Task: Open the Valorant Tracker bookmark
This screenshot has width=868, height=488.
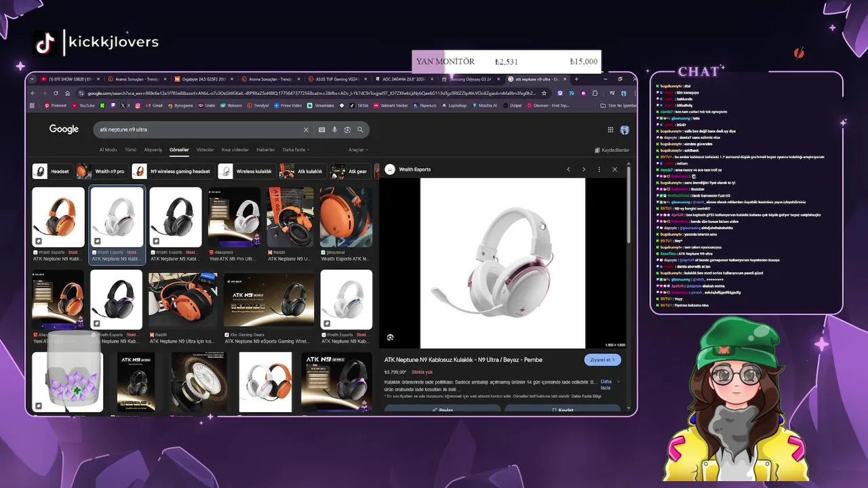Action: coord(390,106)
